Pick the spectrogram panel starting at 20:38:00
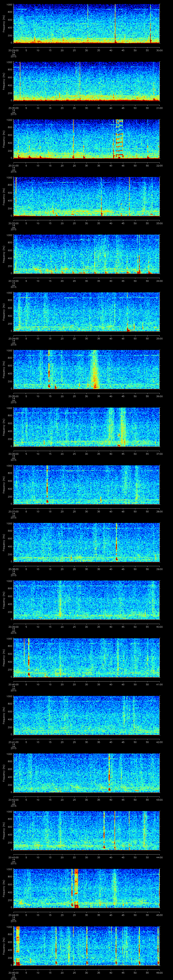Screen dimensions: 173x980 click(x=87, y=543)
